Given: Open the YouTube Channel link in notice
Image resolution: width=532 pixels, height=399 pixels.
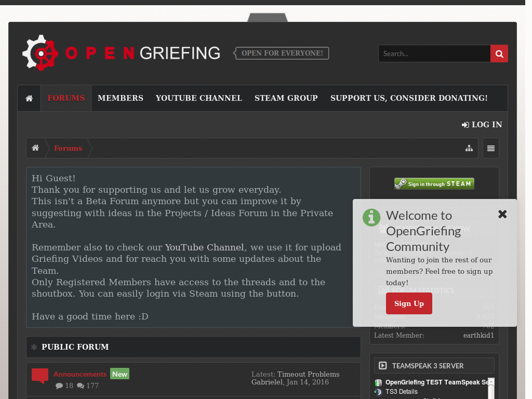Looking at the screenshot, I should click(205, 247).
